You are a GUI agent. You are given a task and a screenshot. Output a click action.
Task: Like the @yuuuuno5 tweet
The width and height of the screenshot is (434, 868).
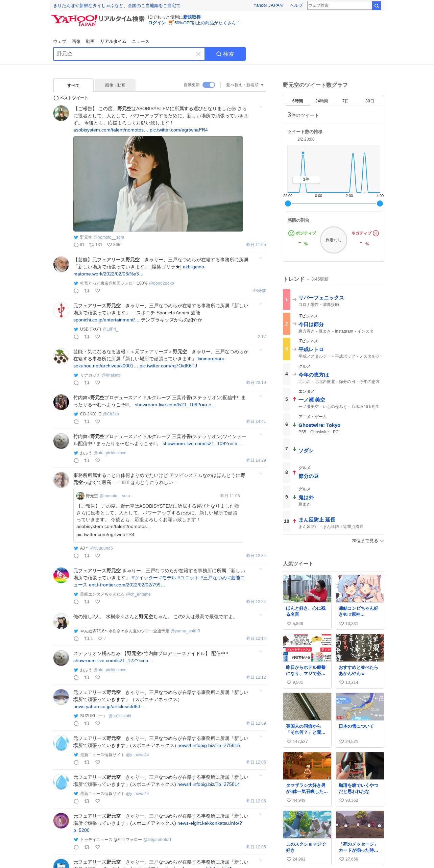[x=98, y=556]
